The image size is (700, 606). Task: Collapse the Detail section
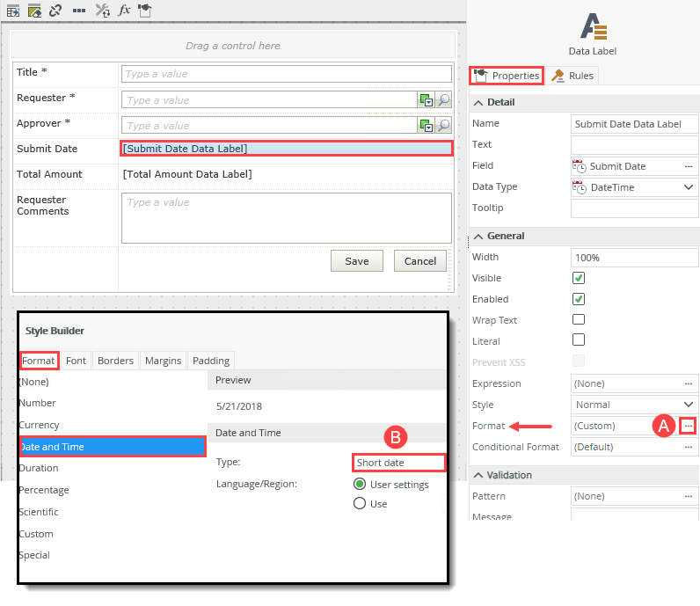[x=478, y=103]
